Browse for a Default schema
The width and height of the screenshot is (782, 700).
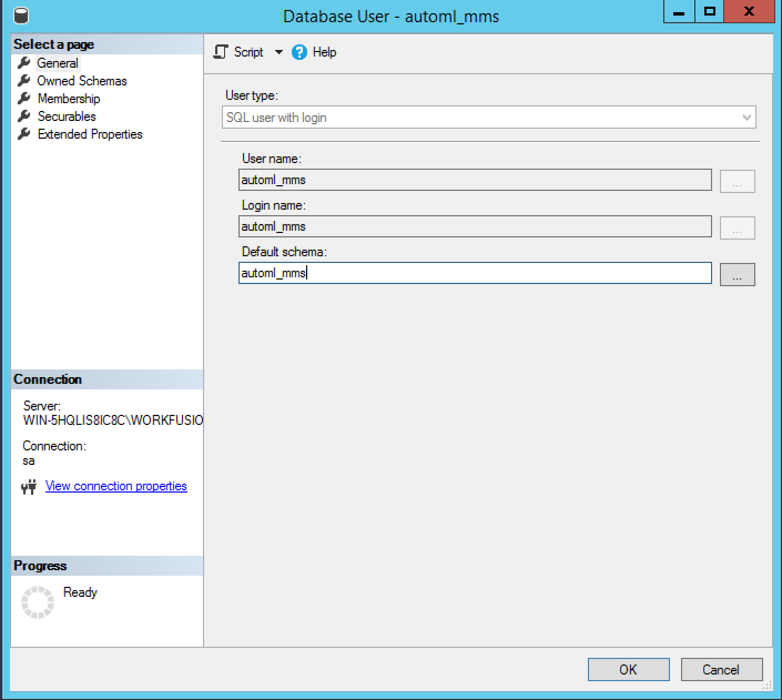click(x=737, y=275)
